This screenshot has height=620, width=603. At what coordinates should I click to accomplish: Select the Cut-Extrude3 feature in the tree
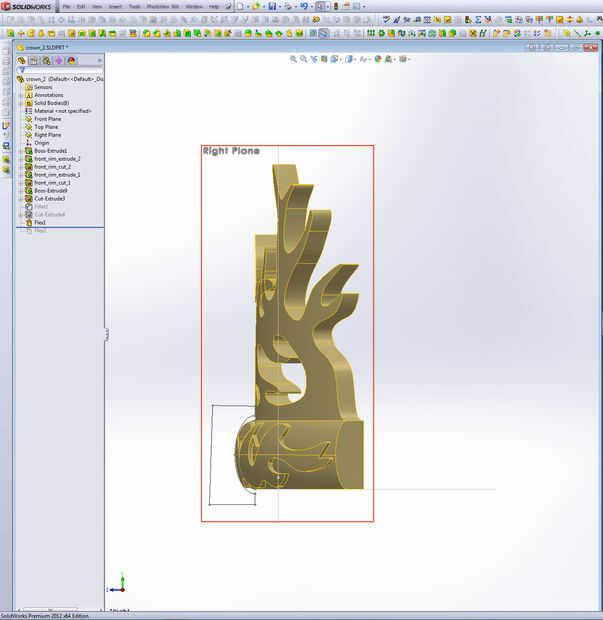[49, 198]
